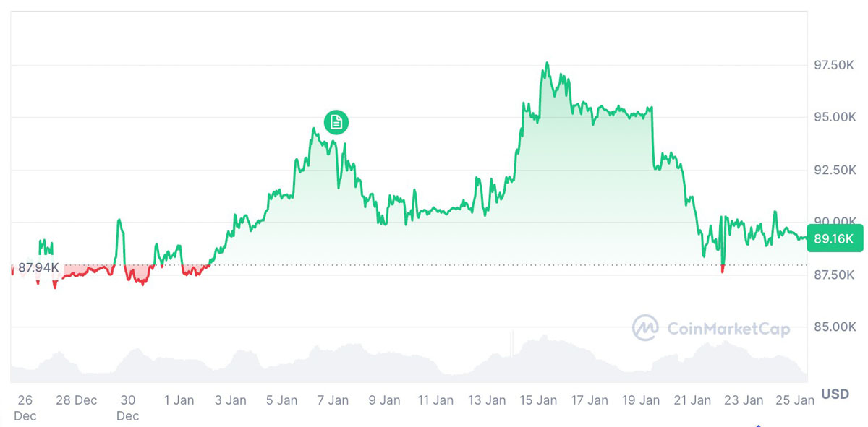This screenshot has width=868, height=427.
Task: Select the 7 Jan date label
Action: (333, 400)
